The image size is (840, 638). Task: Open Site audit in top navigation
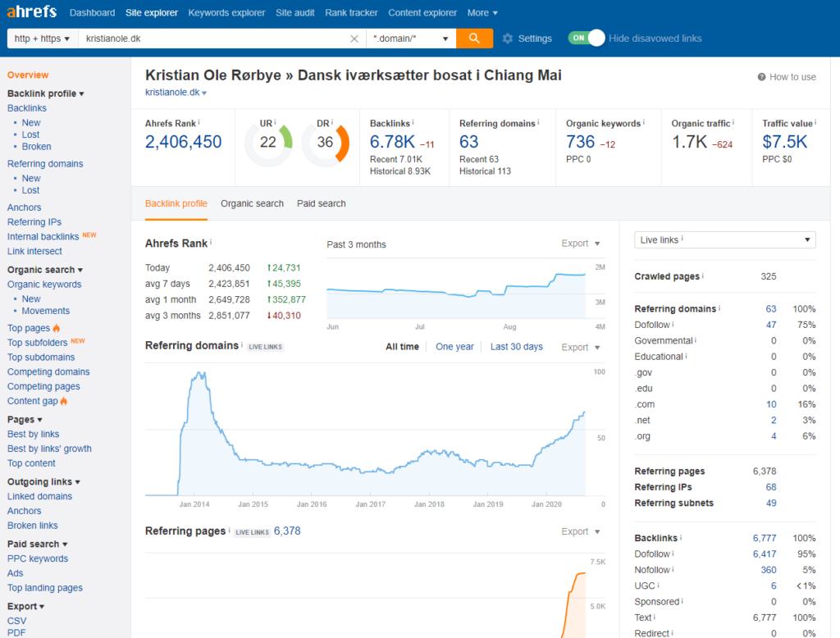(295, 13)
